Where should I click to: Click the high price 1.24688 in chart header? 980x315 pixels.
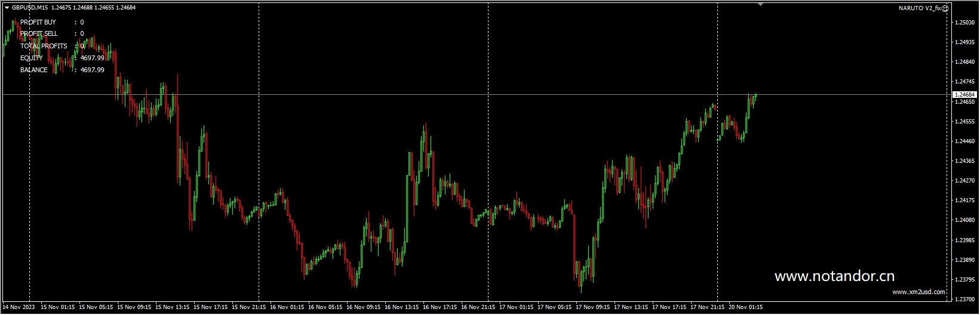click(82, 8)
